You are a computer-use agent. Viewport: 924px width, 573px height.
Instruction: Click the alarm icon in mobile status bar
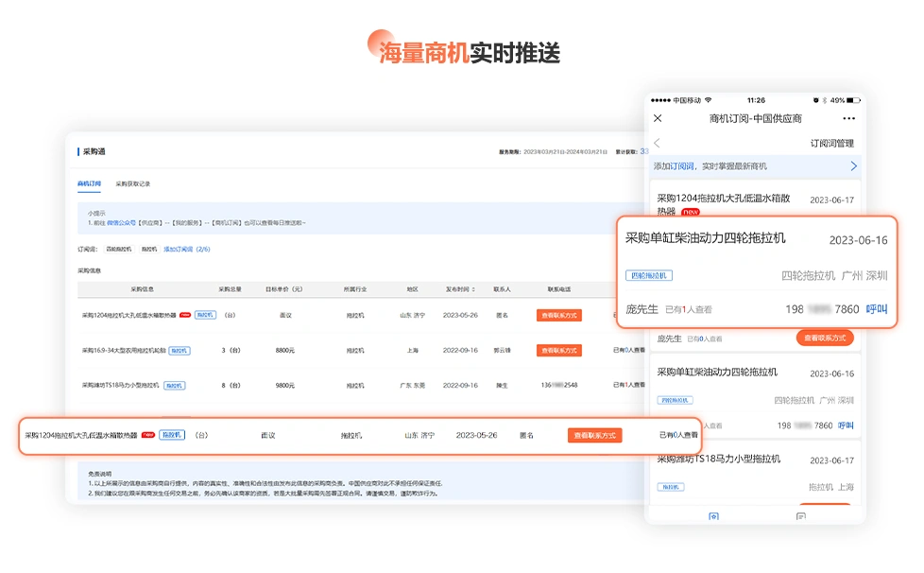[816, 100]
